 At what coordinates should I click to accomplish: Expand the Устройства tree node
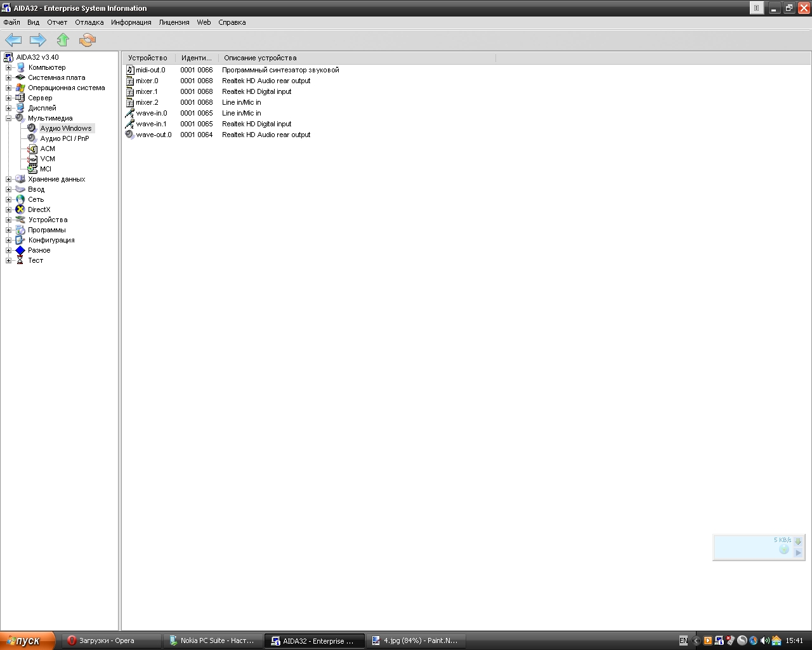click(8, 220)
